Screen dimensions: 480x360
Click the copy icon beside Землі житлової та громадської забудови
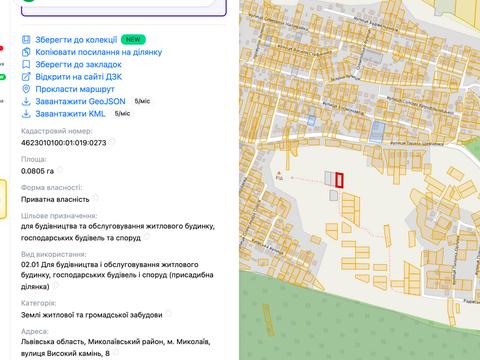pos(169,313)
